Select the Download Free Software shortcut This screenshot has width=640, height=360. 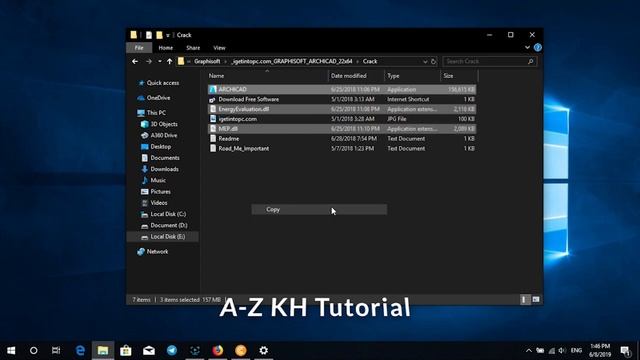click(342, 99)
